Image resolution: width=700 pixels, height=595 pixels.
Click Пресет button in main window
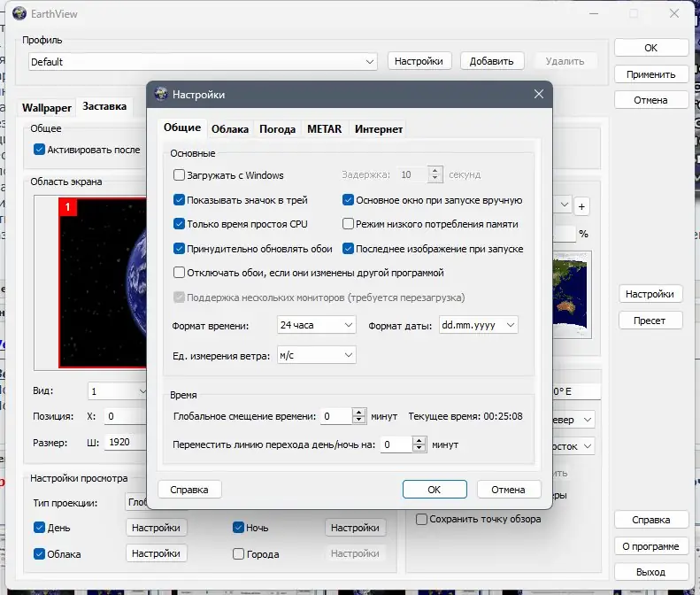650,321
